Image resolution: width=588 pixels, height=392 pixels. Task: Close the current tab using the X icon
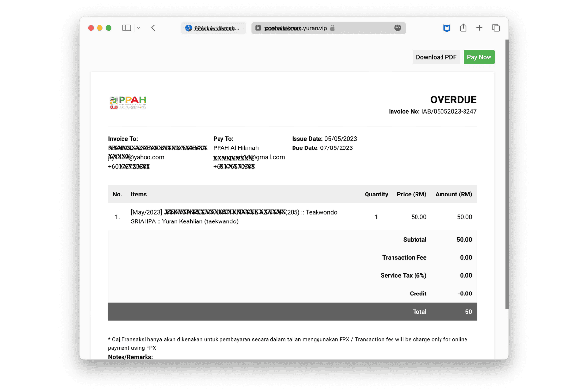(258, 28)
